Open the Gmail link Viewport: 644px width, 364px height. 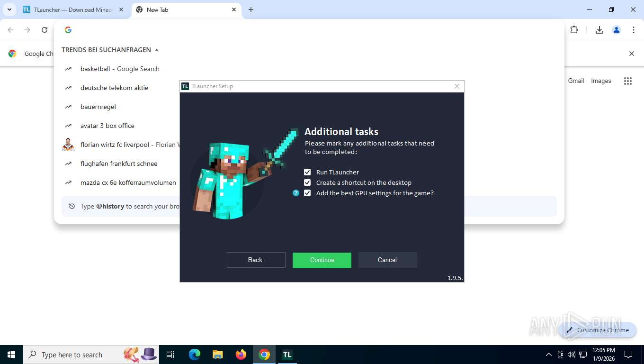[576, 81]
